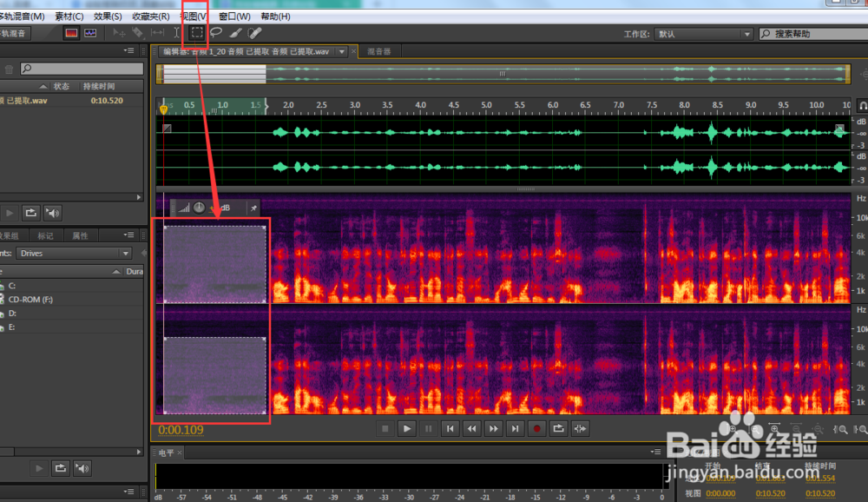Click the playhead marker on timeline ruler
This screenshot has height=502, width=868.
tap(163, 109)
